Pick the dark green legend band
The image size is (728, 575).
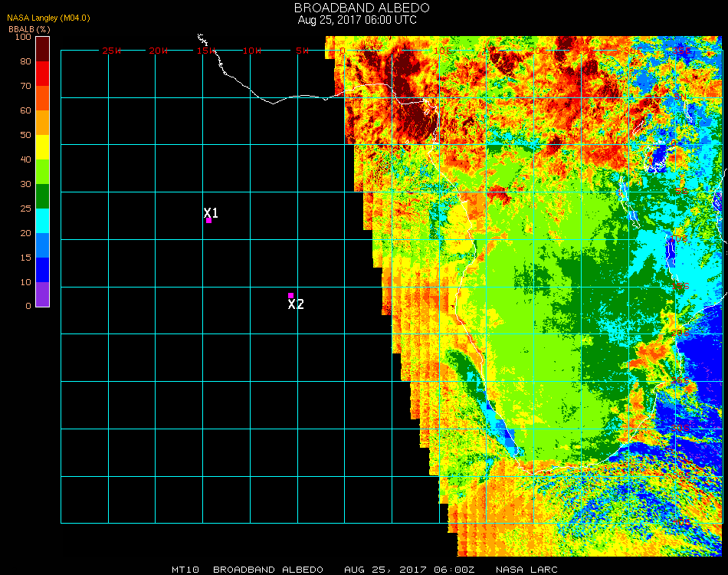(42, 196)
